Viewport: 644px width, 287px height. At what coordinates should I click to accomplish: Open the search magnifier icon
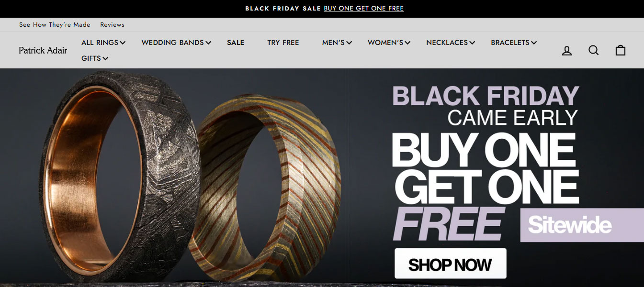point(594,50)
